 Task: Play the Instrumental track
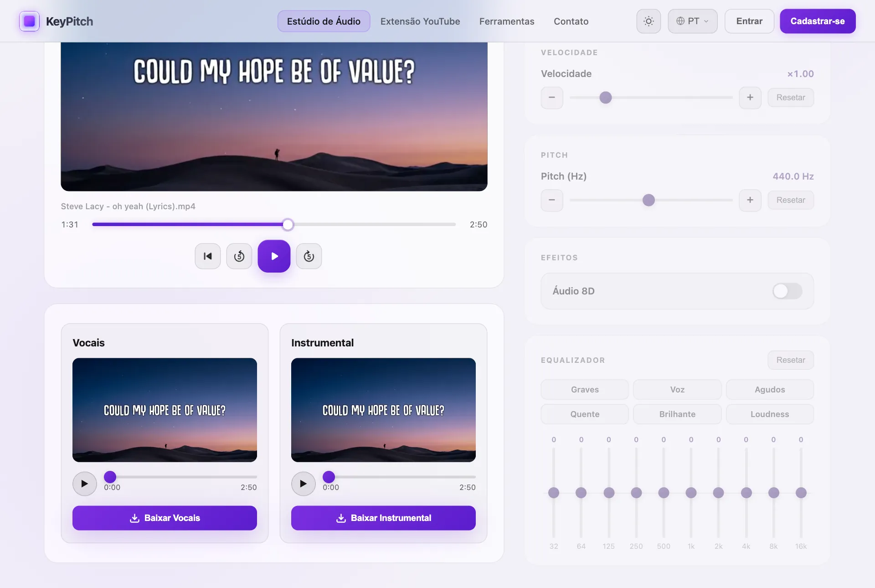(304, 484)
